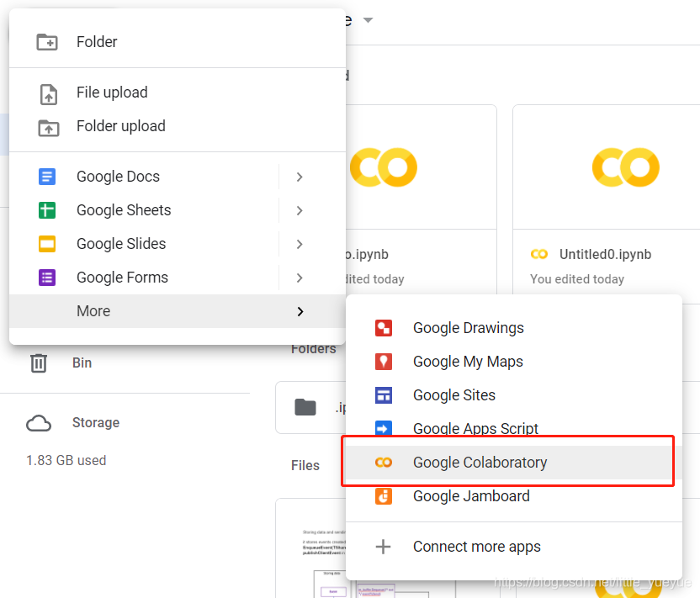
Task: Open the More submenu item
Action: [x=178, y=311]
